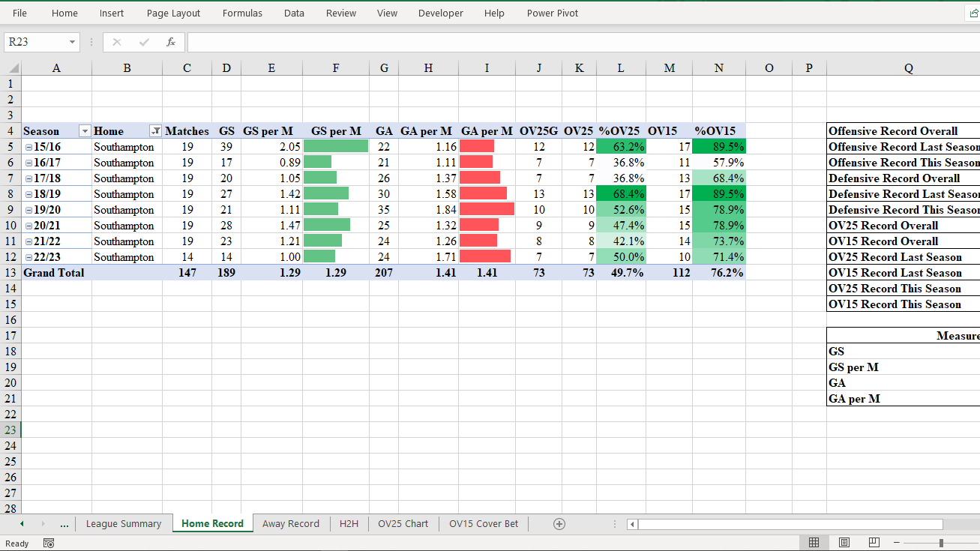The image size is (980, 551).
Task: Switch to the Power Pivot ribbon tab
Action: pyautogui.click(x=553, y=13)
